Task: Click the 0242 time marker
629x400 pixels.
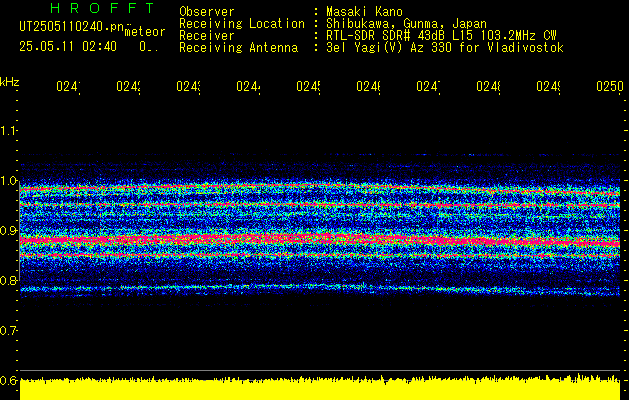Action: [128, 86]
